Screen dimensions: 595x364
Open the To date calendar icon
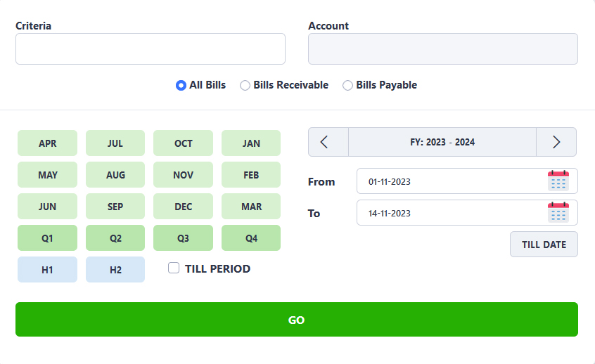(558, 212)
